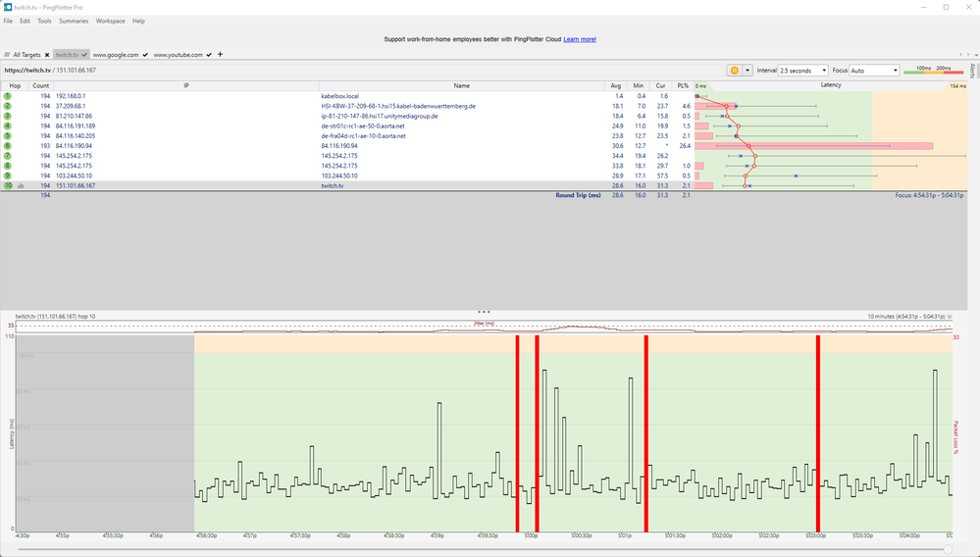The image size is (980, 557).
Task: Pause tracing with the orange pause button
Action: click(735, 71)
